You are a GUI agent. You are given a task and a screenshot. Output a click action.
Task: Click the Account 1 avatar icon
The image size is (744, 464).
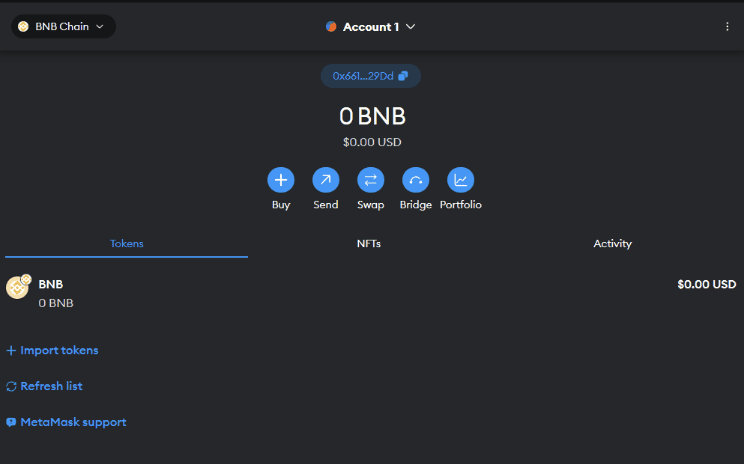[331, 27]
